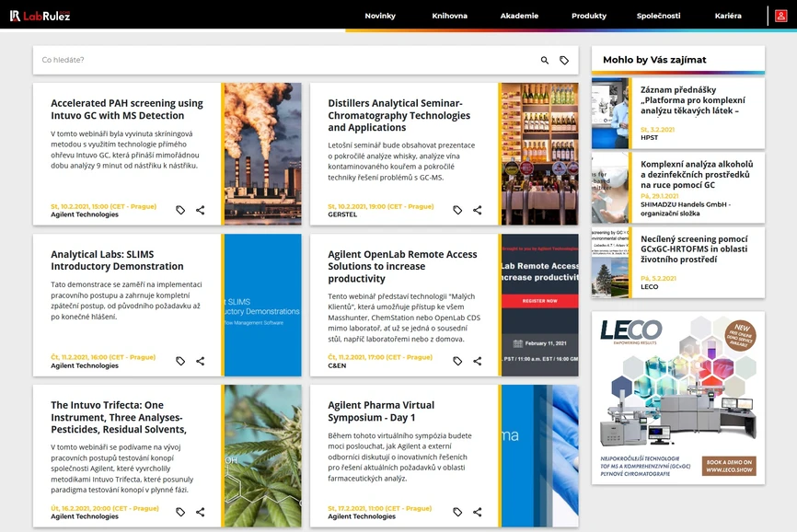Open the red user account icon top right
Screen dimensions: 797x532
[781, 15]
